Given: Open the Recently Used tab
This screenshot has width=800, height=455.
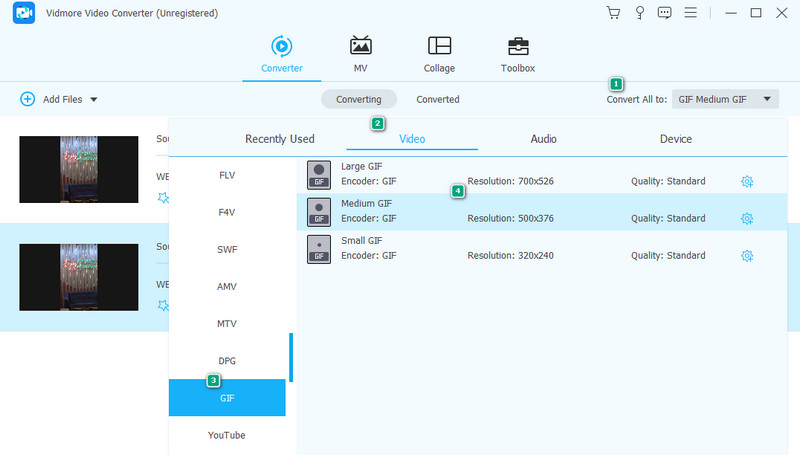Looking at the screenshot, I should coord(280,139).
